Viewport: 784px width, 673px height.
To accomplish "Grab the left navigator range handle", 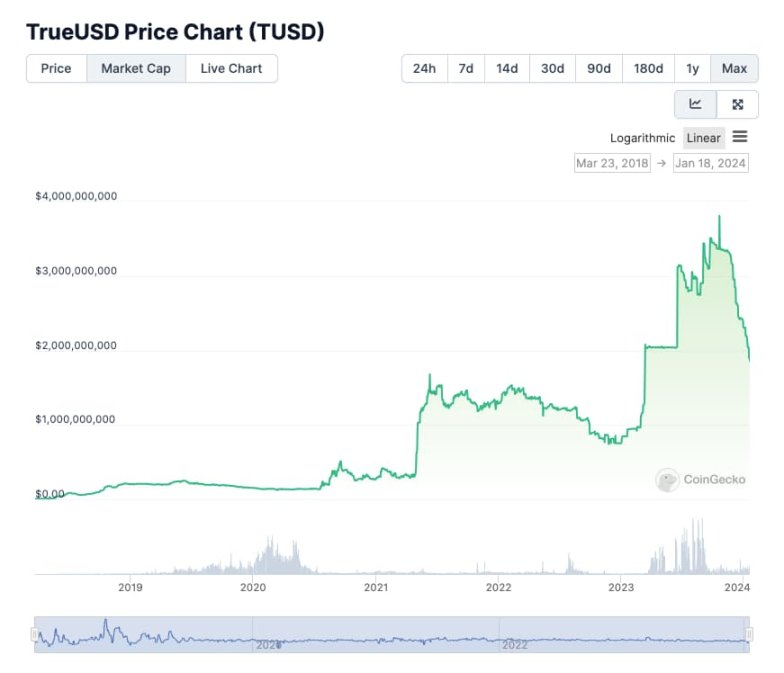I will click(34, 634).
